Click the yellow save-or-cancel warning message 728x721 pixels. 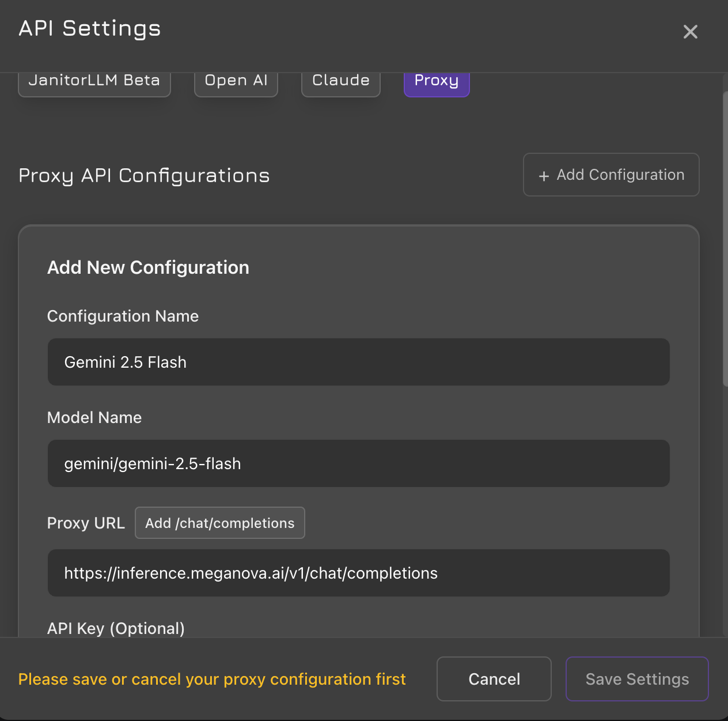tap(212, 679)
